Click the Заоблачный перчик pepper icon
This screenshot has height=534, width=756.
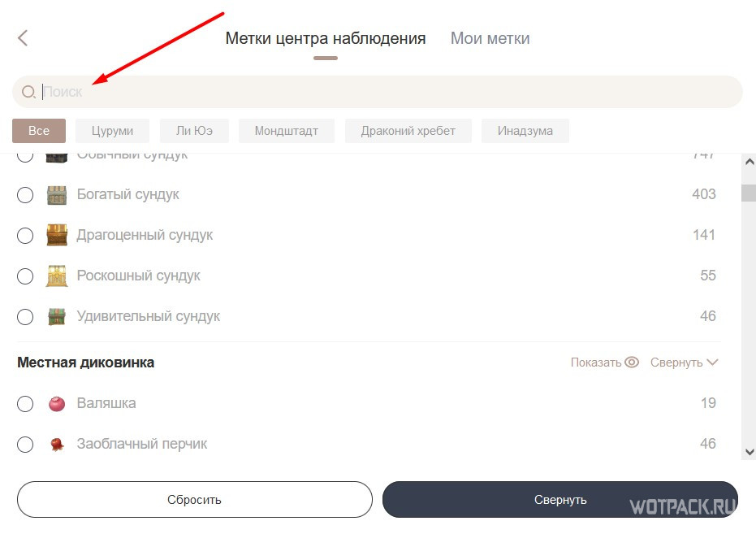56,444
